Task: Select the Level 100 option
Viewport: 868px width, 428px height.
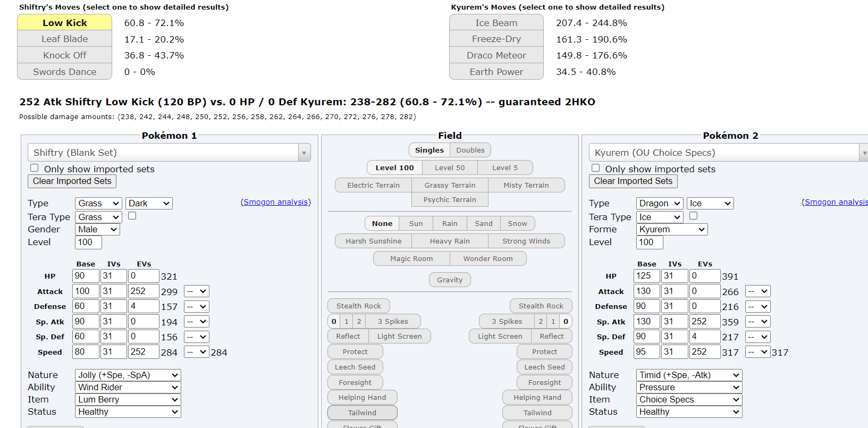Action: click(394, 167)
